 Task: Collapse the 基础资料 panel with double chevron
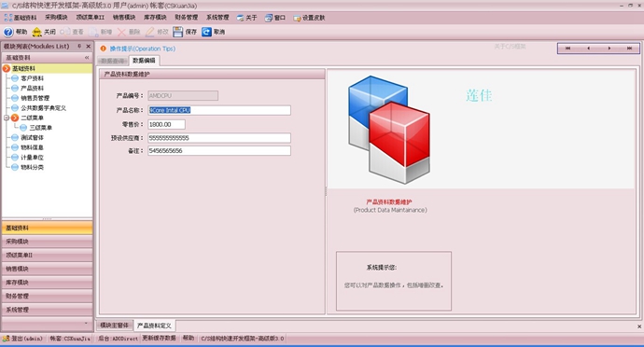[87, 58]
